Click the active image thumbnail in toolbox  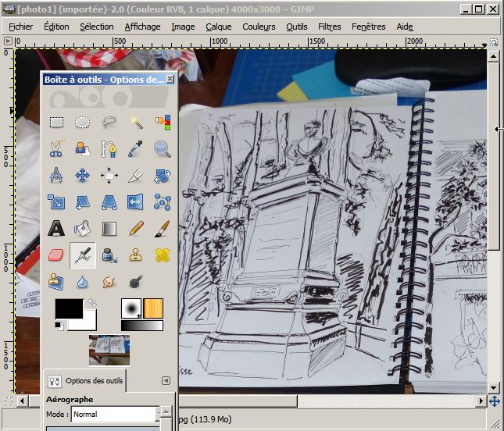coord(109,350)
